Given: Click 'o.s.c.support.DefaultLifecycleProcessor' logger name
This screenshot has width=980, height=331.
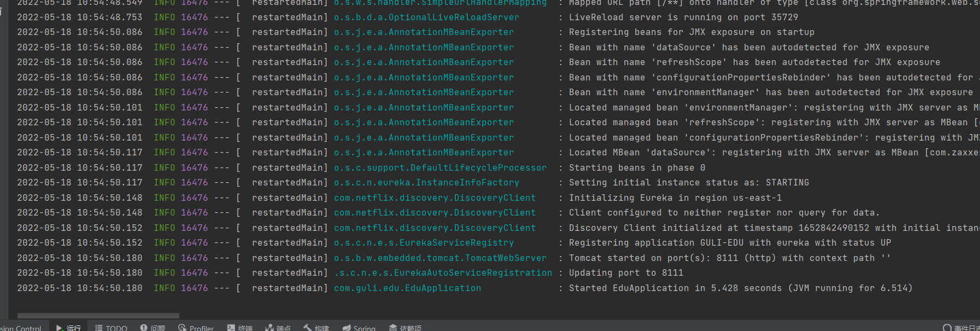Looking at the screenshot, I should click(440, 168).
